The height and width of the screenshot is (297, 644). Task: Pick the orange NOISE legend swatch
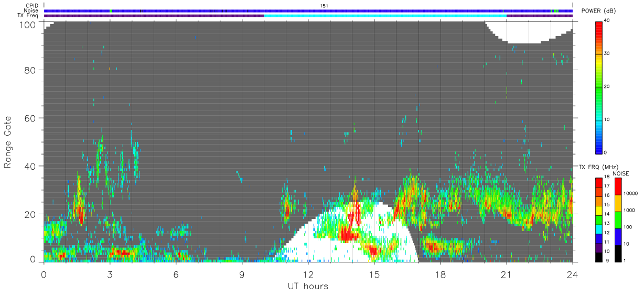click(618, 203)
